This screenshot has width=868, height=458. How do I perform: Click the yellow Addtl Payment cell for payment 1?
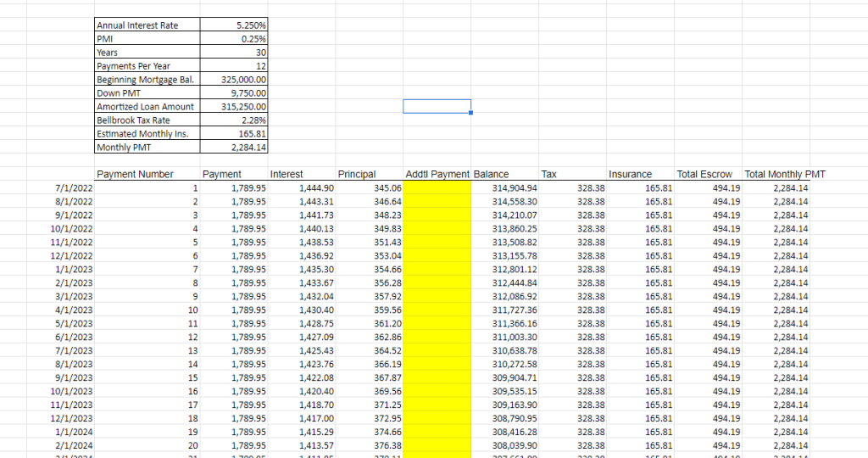437,188
